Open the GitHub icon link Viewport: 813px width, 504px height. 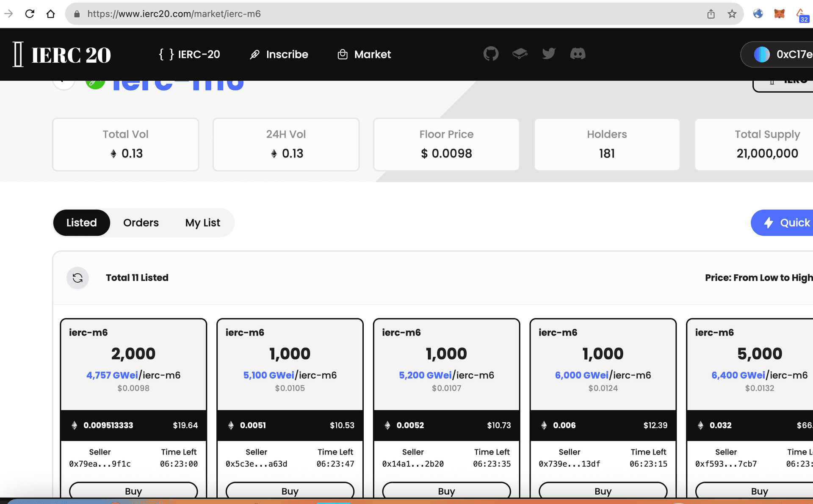[491, 54]
